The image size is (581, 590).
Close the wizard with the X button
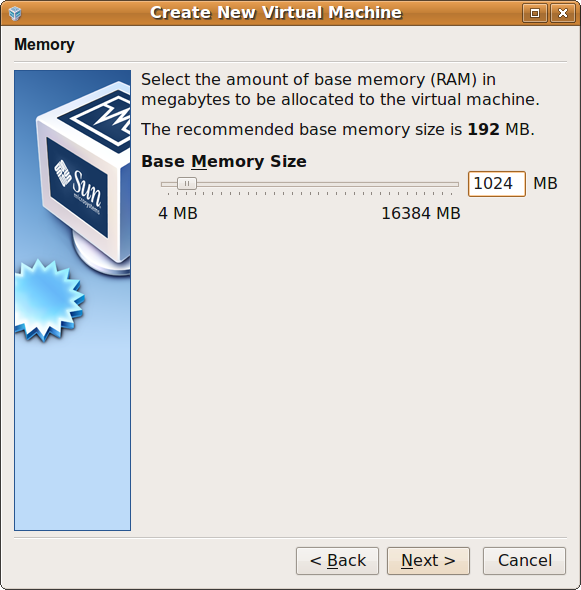coord(563,13)
